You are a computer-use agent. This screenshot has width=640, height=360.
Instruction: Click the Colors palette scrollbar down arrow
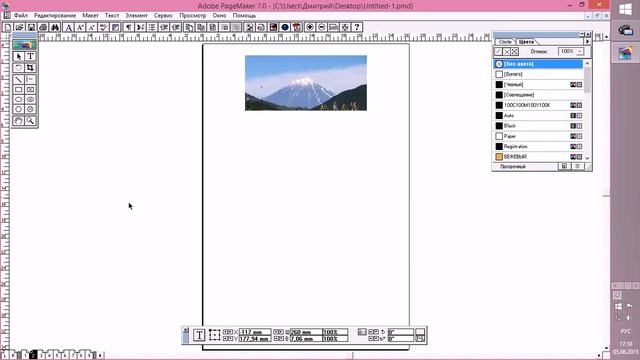tap(587, 158)
